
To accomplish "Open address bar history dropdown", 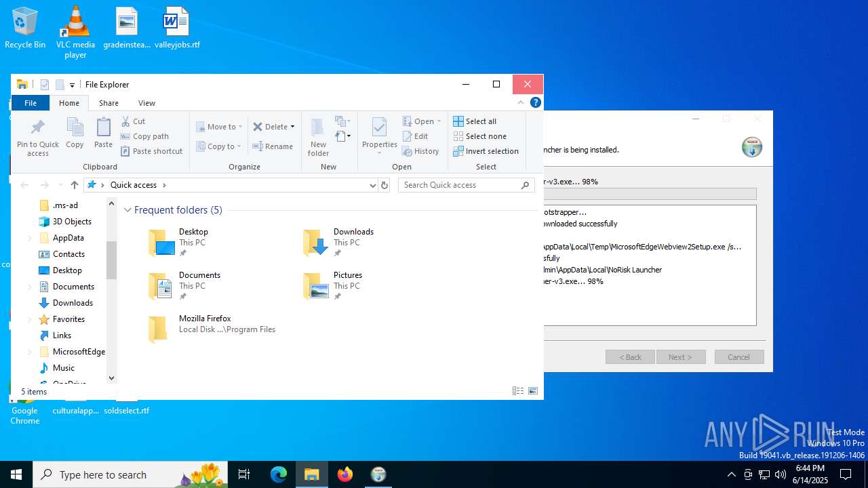I will pos(372,185).
